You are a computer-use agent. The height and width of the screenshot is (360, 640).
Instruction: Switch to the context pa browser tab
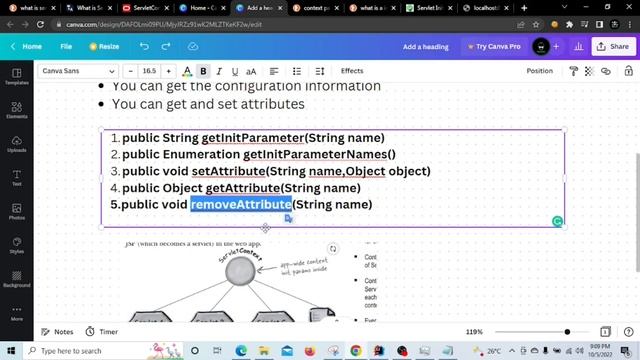point(316,8)
